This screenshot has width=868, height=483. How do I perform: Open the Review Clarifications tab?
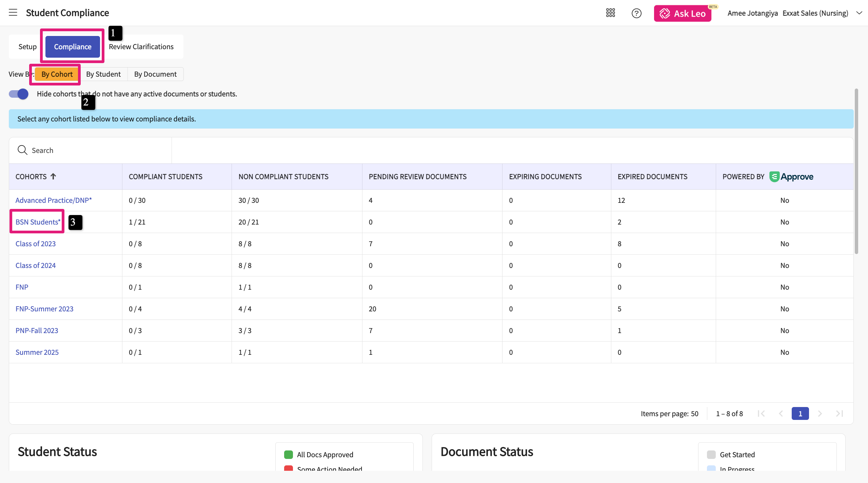click(x=141, y=46)
